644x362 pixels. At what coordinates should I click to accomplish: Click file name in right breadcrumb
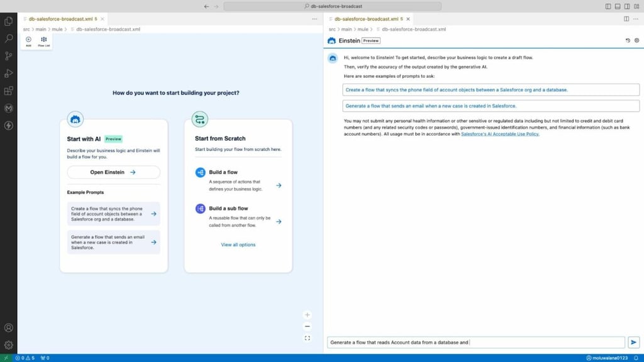coord(414,29)
